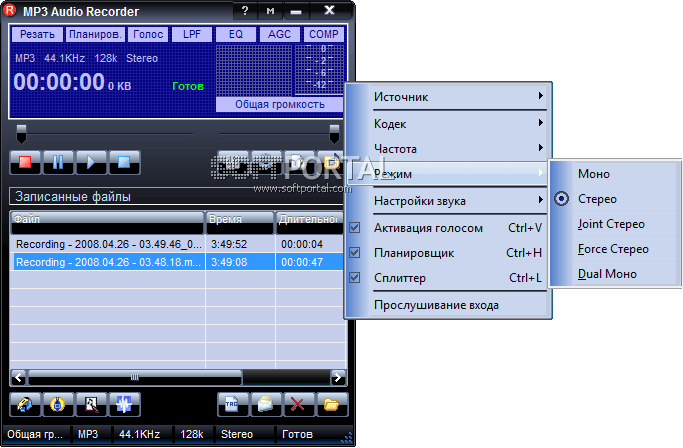Image resolution: width=683 pixels, height=448 pixels.
Task: Expand the Настройки звука submenu
Action: pos(448,201)
